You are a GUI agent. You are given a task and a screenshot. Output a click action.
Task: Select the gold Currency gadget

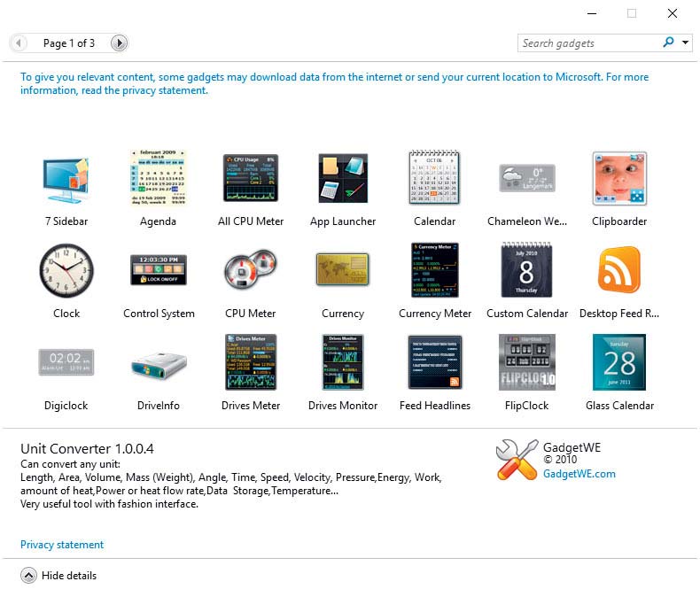(343, 269)
